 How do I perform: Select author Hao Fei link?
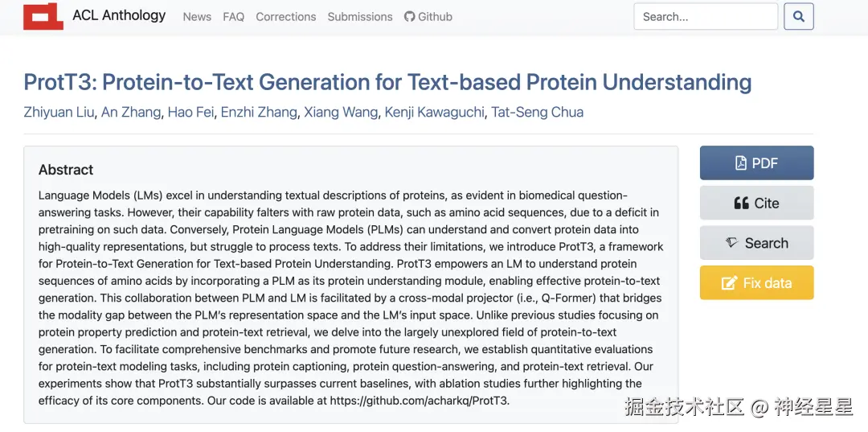pos(190,113)
